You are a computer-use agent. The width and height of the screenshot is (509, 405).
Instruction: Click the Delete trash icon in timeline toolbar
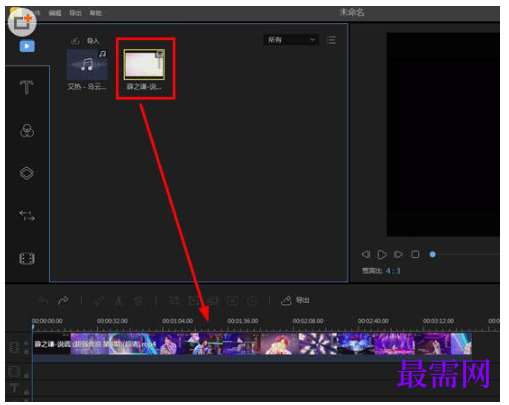[138, 301]
